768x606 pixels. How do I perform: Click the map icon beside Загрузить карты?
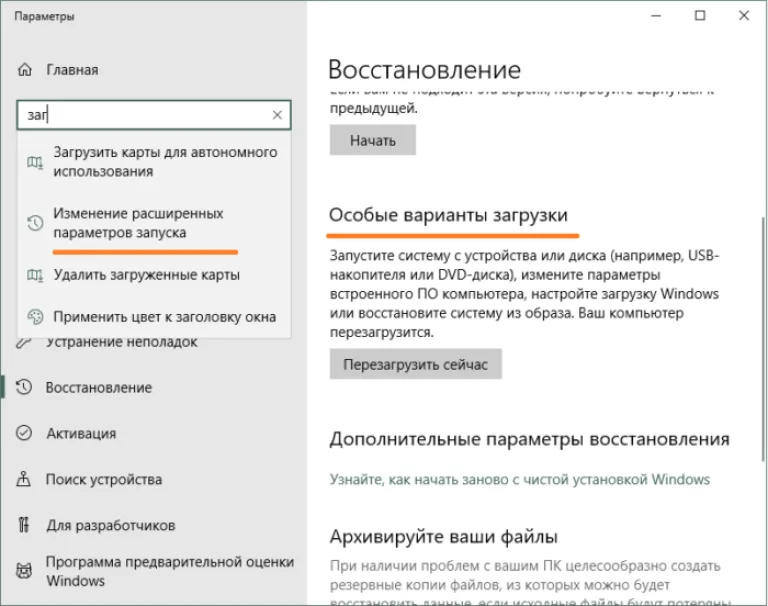tap(35, 162)
